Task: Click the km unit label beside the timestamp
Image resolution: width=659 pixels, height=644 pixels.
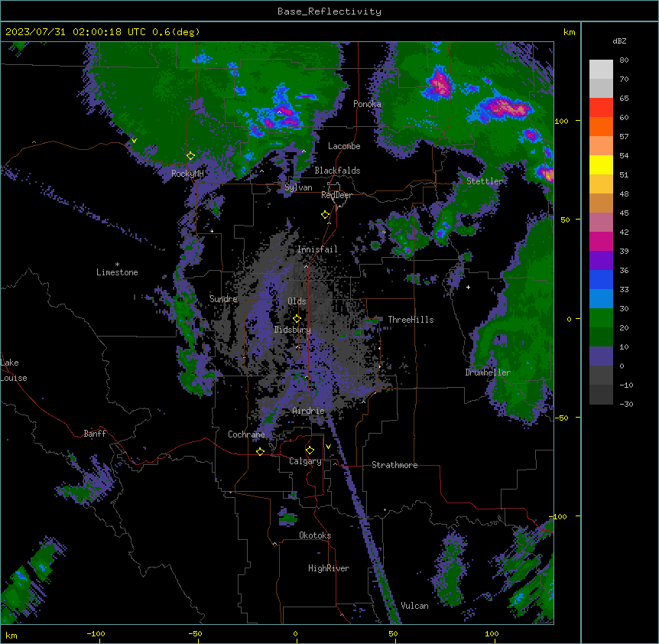Action: coord(570,32)
